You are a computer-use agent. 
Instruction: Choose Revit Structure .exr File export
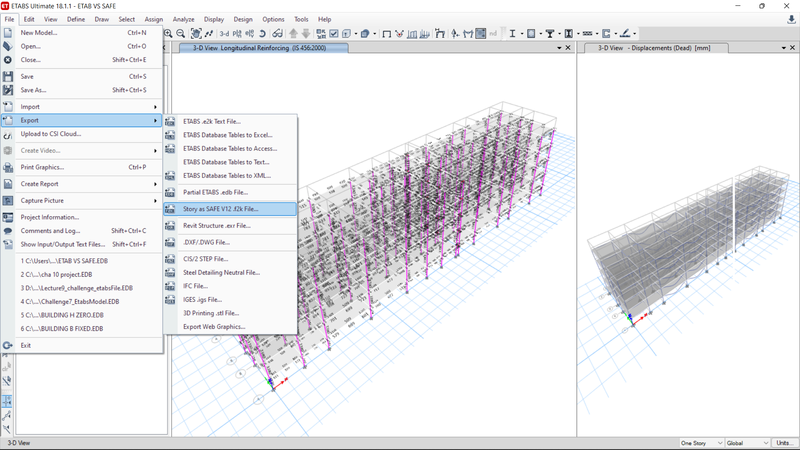pos(230,226)
